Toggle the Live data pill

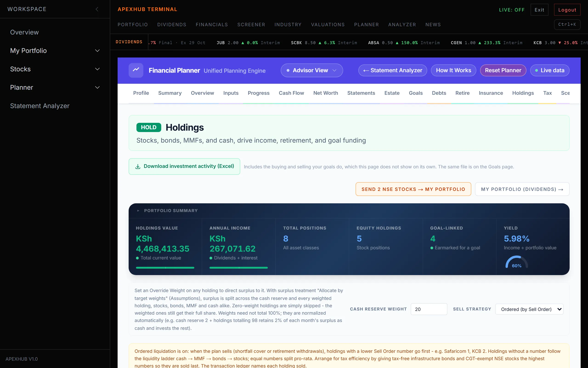[x=550, y=70]
